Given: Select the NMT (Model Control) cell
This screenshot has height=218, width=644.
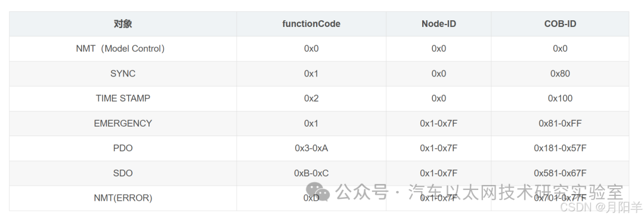Looking at the screenshot, I should [x=123, y=48].
